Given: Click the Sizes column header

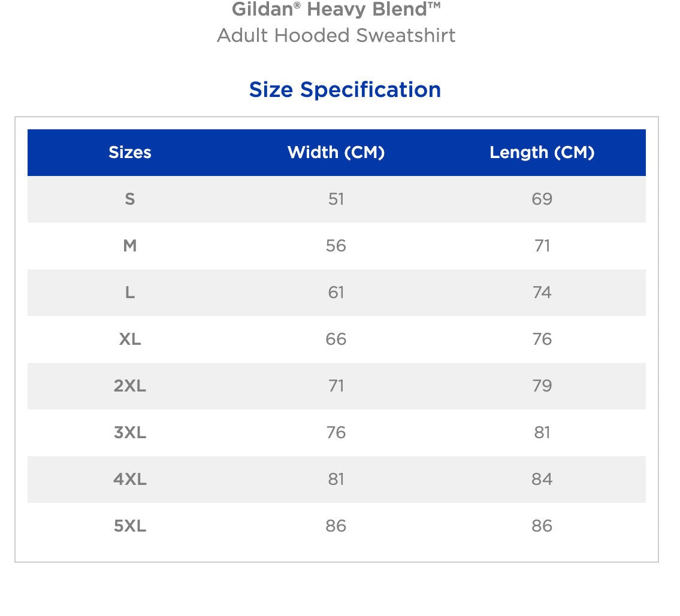Looking at the screenshot, I should click(130, 153).
